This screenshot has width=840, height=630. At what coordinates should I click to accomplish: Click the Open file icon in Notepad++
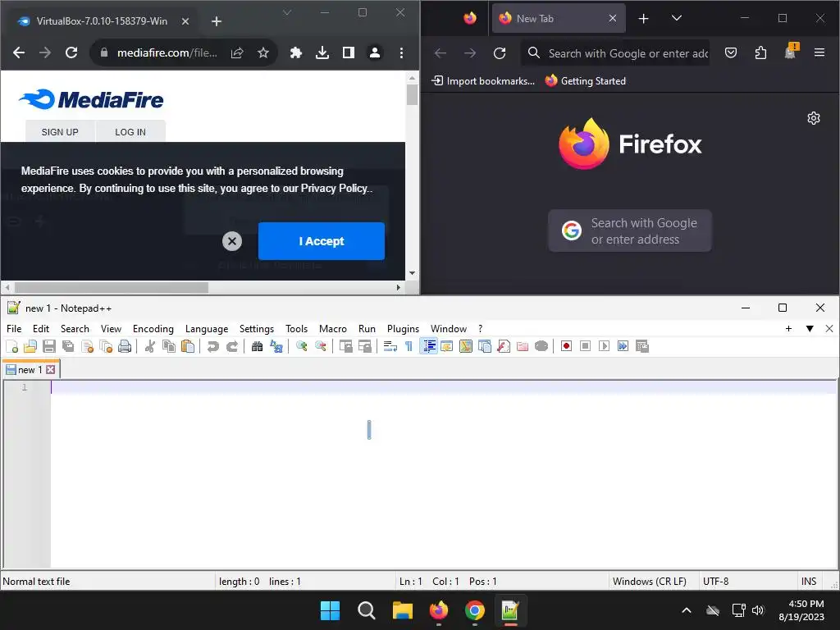click(x=30, y=346)
